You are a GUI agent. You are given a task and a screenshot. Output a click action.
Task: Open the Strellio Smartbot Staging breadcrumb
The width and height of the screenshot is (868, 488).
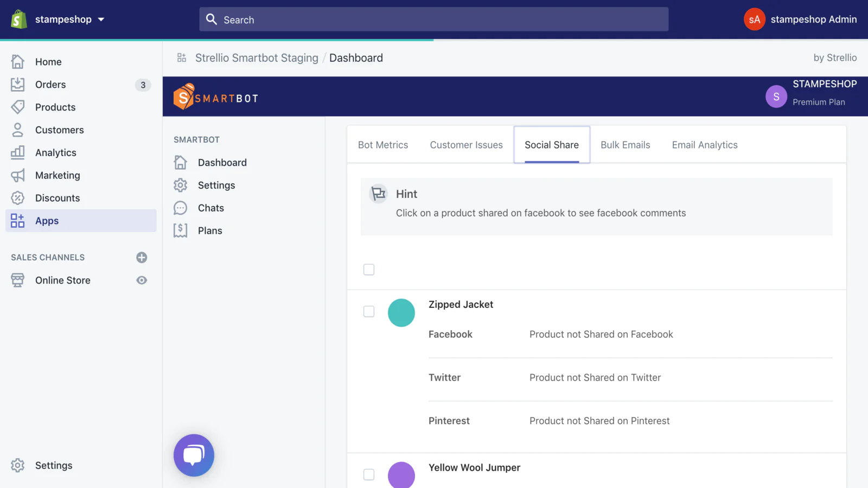[257, 58]
